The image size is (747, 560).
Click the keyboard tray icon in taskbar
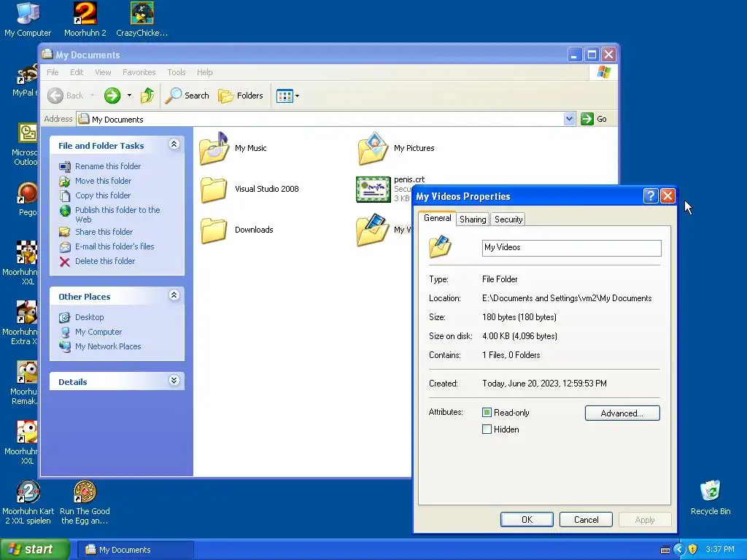tap(665, 550)
